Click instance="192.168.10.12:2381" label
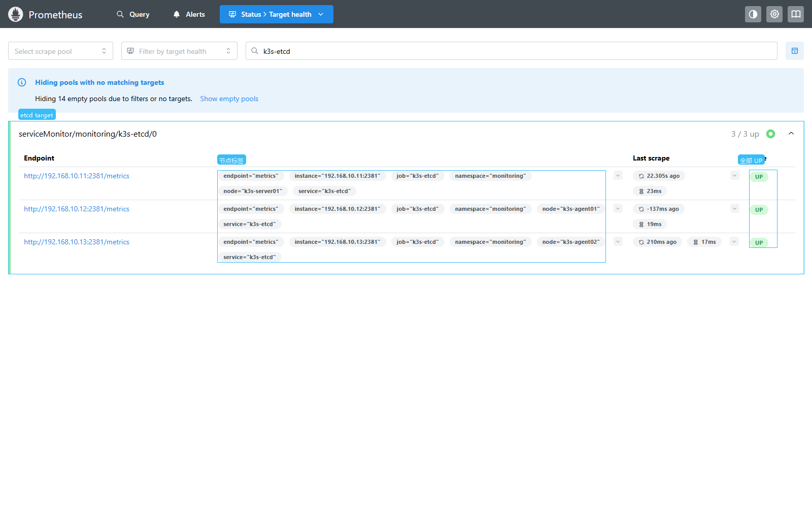Viewport: 812px width, 508px height. 337,209
